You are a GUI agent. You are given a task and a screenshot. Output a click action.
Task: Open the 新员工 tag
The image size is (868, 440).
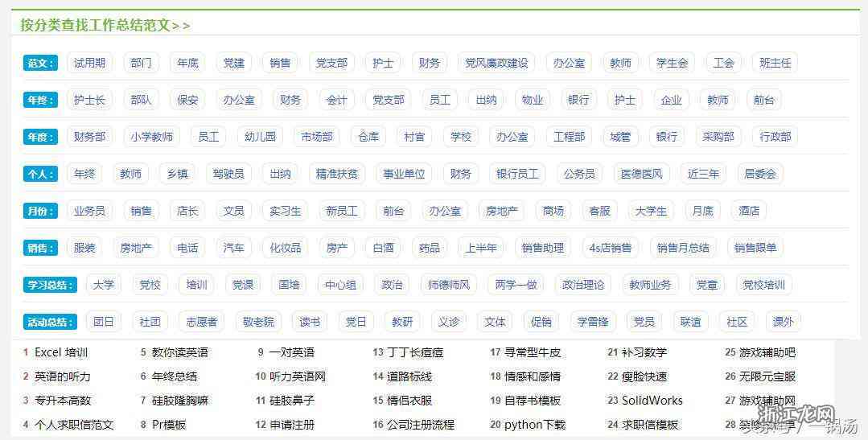(x=342, y=211)
